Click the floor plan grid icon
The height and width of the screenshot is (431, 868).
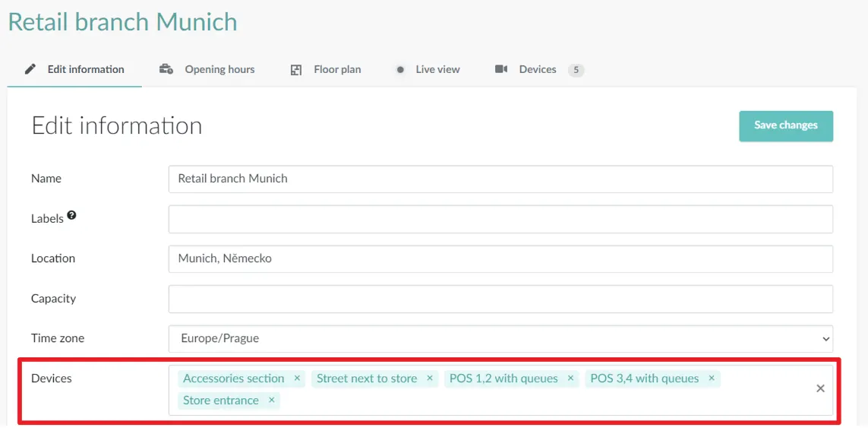click(296, 70)
